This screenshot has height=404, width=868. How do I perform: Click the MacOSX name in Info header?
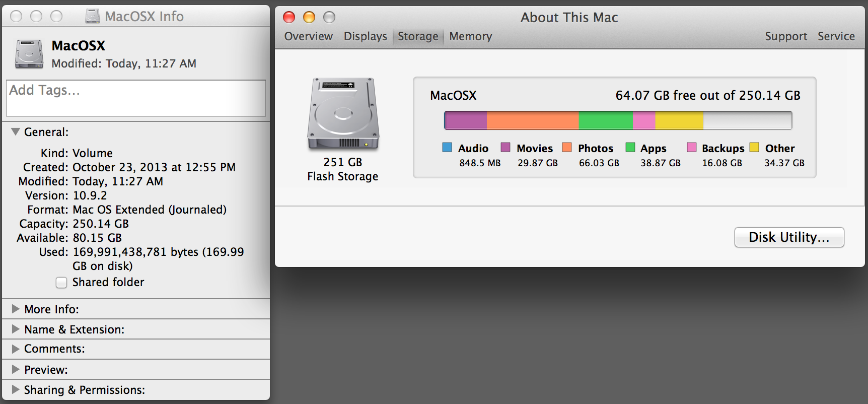(79, 46)
